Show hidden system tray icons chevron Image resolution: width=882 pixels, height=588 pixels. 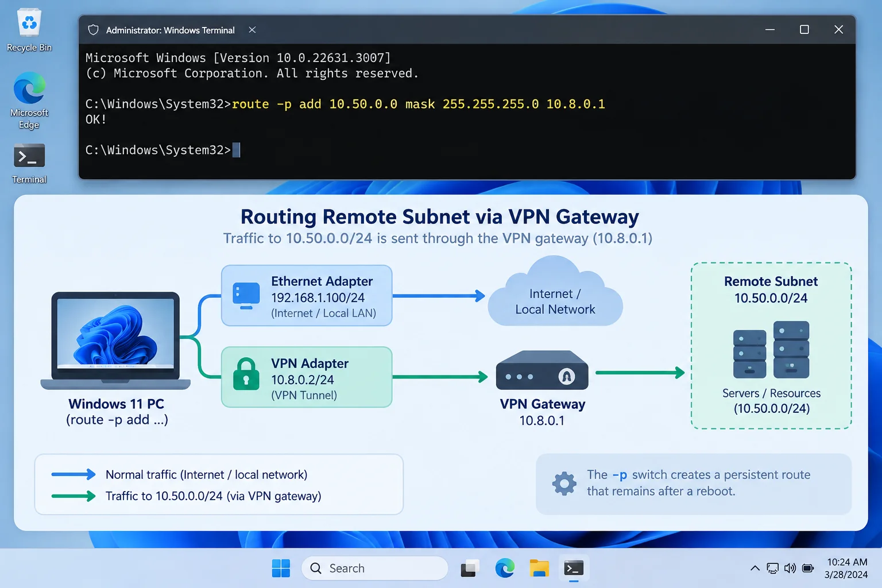(x=755, y=568)
